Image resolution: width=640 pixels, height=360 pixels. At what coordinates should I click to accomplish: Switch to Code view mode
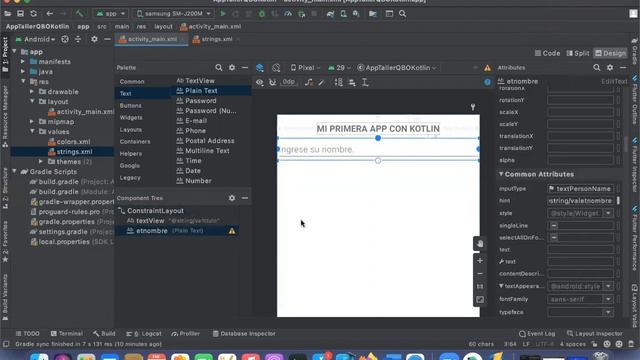point(547,53)
